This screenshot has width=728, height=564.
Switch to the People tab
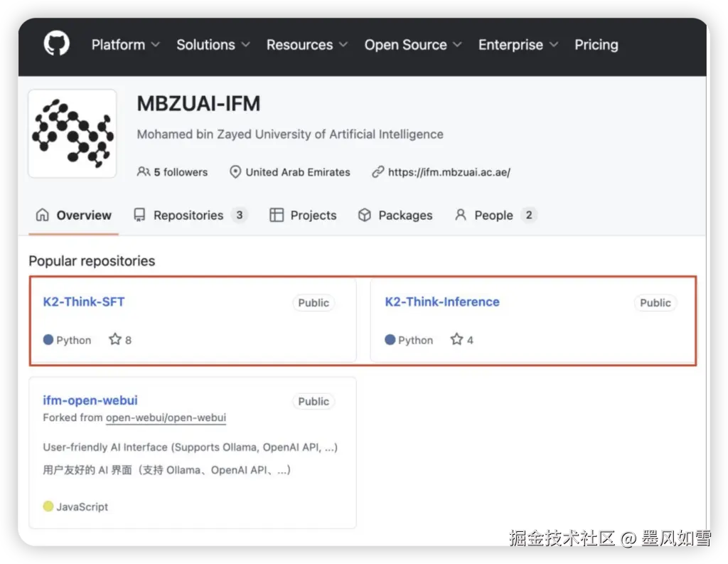click(x=496, y=215)
